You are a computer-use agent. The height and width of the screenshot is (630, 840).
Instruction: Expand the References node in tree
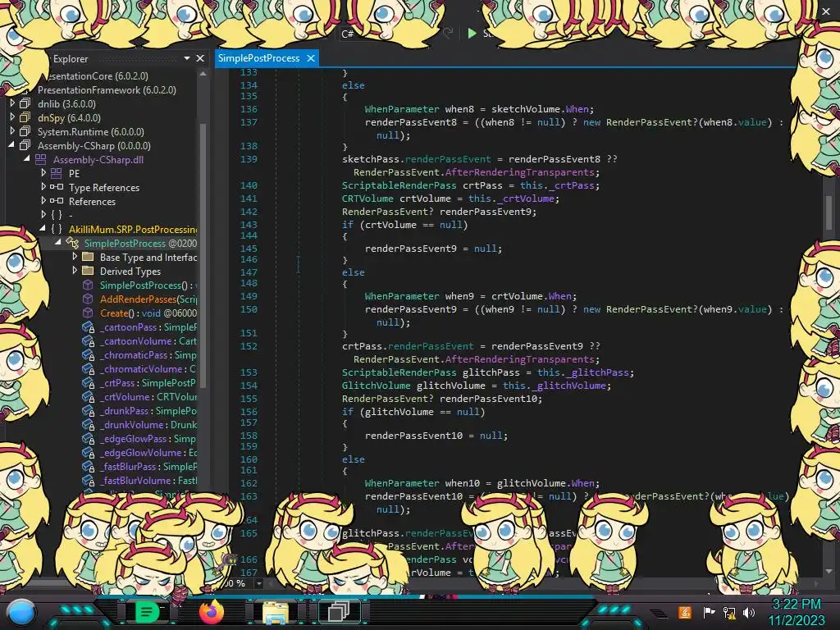(x=43, y=201)
